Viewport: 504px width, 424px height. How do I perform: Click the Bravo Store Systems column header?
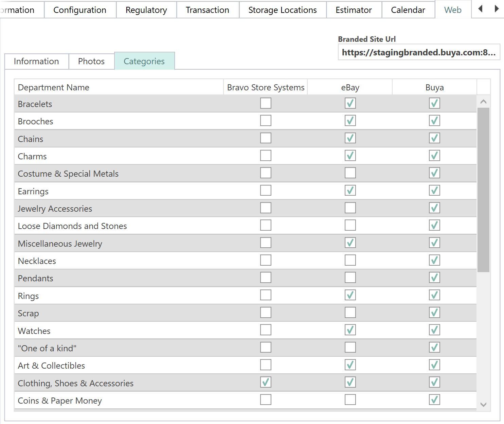pos(266,87)
